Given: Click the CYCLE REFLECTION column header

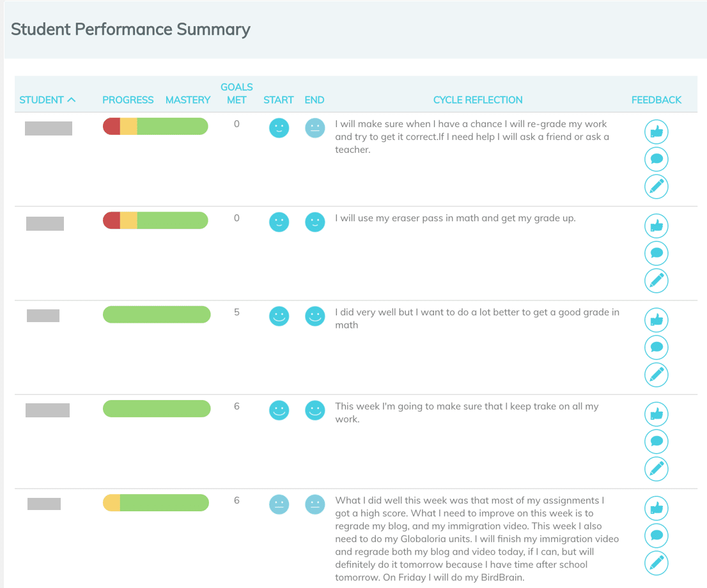Looking at the screenshot, I should click(x=478, y=100).
